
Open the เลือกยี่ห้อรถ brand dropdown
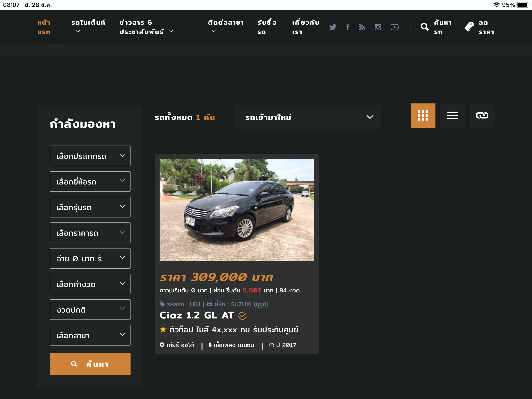(90, 182)
